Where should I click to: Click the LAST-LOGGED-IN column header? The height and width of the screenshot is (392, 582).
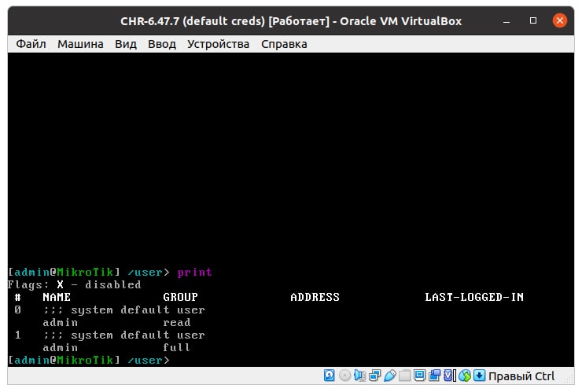[474, 297]
